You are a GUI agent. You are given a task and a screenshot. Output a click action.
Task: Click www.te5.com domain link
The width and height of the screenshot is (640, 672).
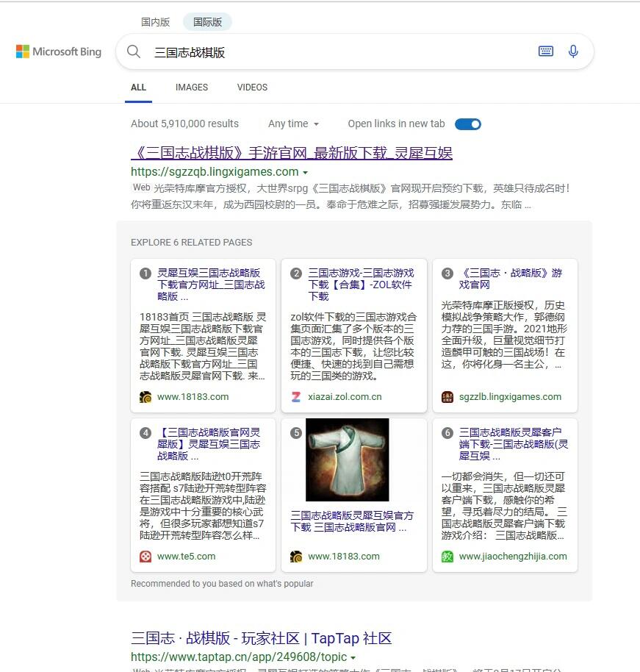(187, 557)
